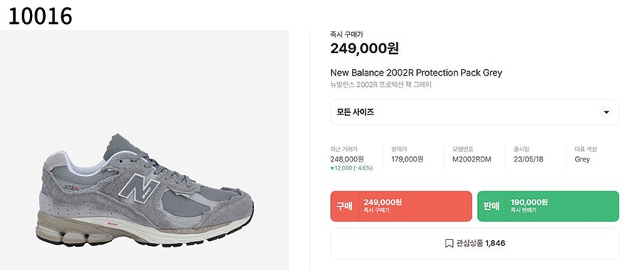Click the Korean product name 뉴발란스 2002R 프로텍션 팩 그레이
This screenshot has width=644, height=270.
tap(380, 85)
